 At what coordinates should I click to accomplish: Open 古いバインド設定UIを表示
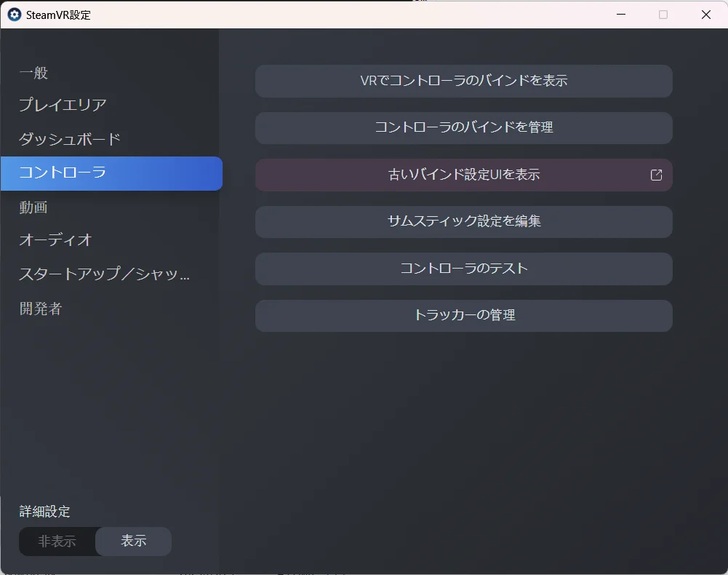tap(463, 175)
